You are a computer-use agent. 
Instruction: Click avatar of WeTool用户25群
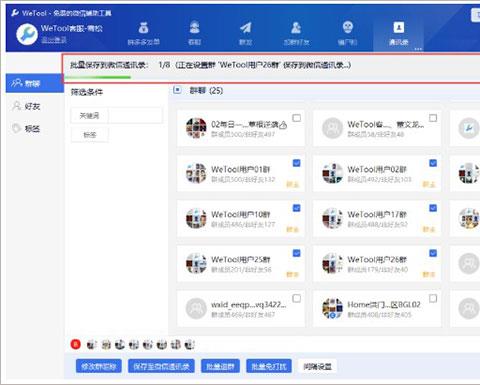click(x=196, y=263)
